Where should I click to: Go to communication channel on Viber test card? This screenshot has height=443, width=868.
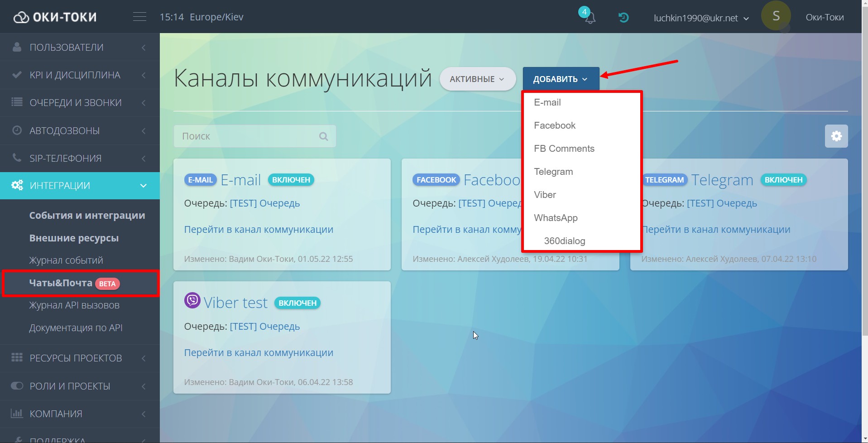(259, 352)
